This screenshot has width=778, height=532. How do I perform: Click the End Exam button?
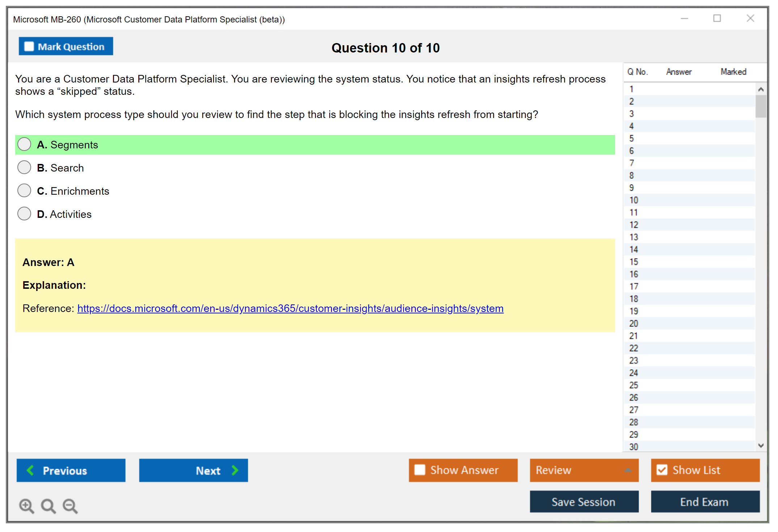[x=705, y=502]
